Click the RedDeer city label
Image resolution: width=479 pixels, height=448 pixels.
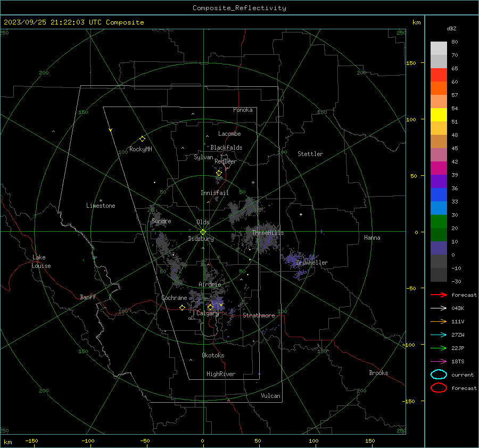click(226, 161)
